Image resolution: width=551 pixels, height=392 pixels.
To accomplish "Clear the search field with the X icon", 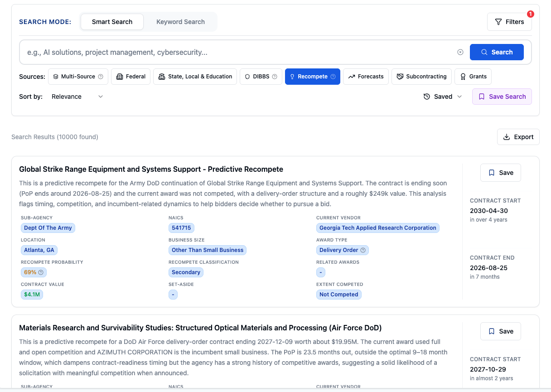I will 460,52.
